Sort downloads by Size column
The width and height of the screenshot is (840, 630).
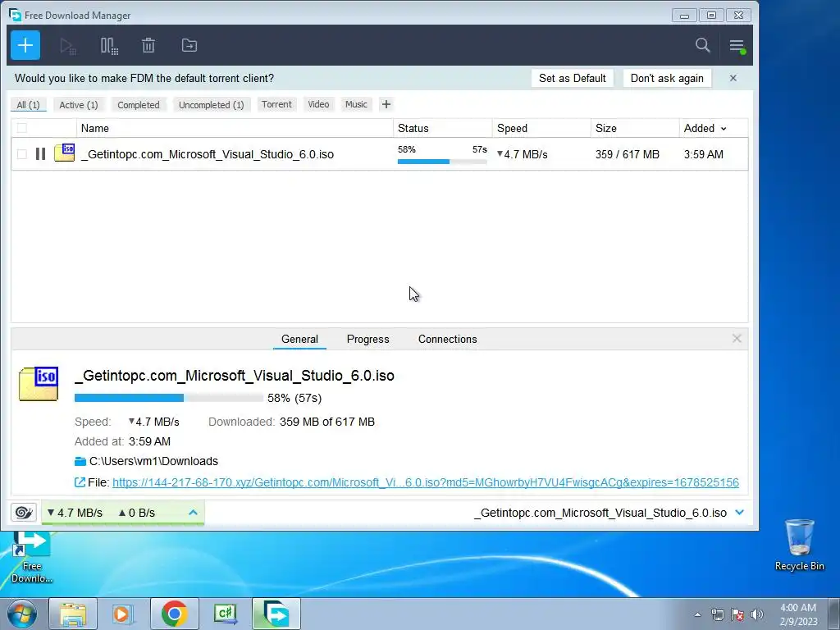635,128
